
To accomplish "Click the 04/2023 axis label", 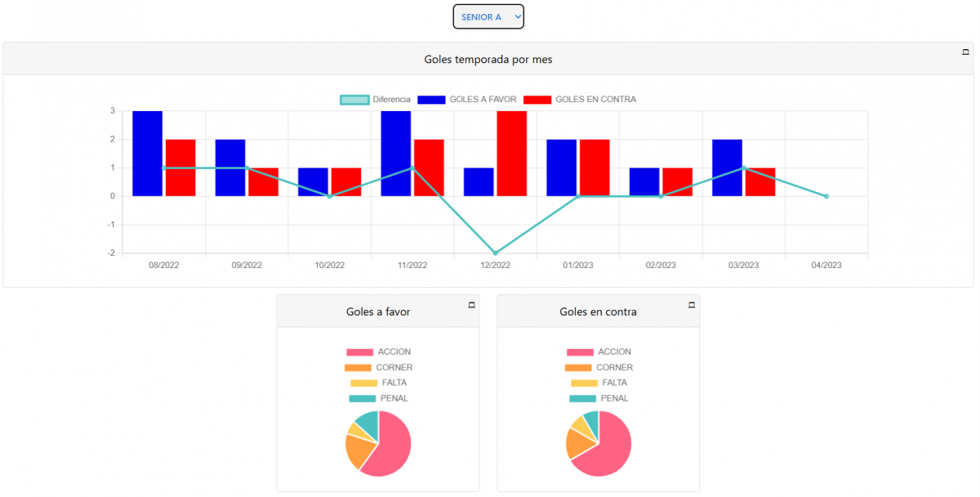I will pos(826,265).
